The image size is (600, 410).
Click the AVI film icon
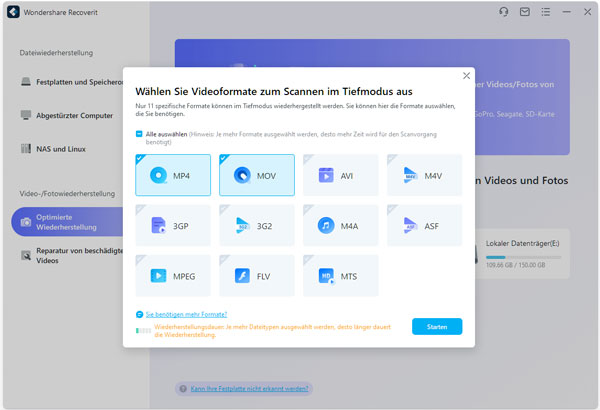tap(326, 175)
